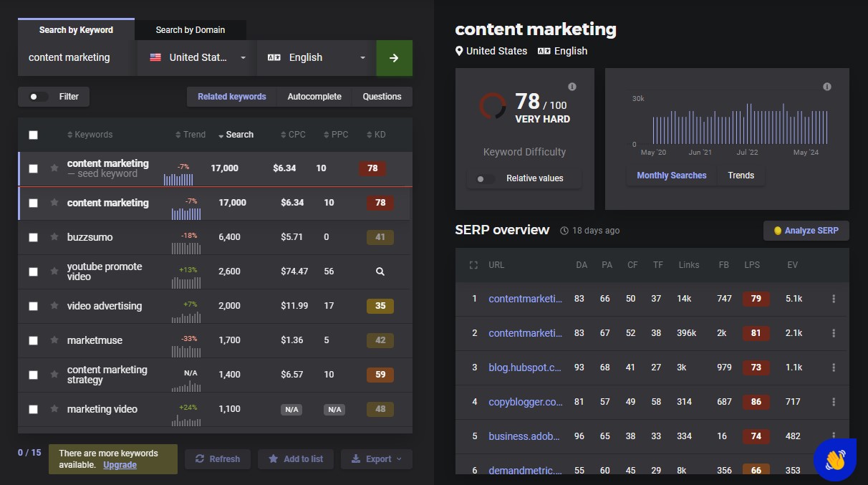Click the $74.47 CPC value
Viewport: 868px width, 485px height.
pos(295,272)
